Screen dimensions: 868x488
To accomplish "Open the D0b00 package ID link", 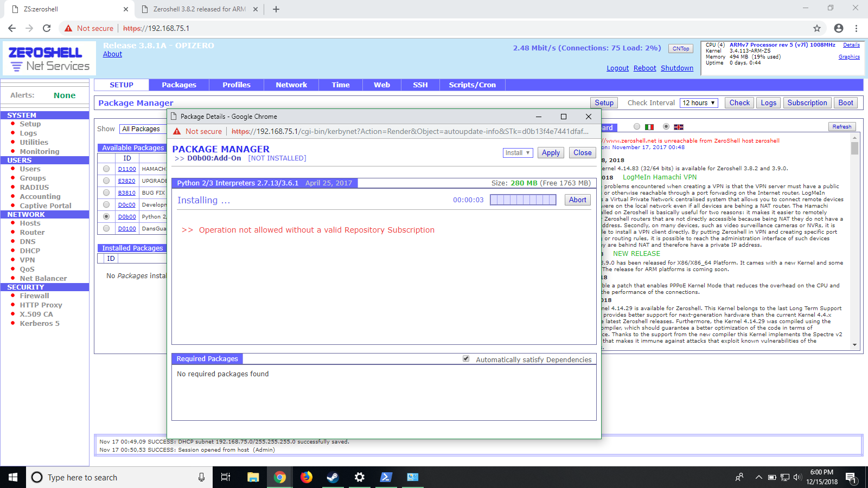I will 127,217.
